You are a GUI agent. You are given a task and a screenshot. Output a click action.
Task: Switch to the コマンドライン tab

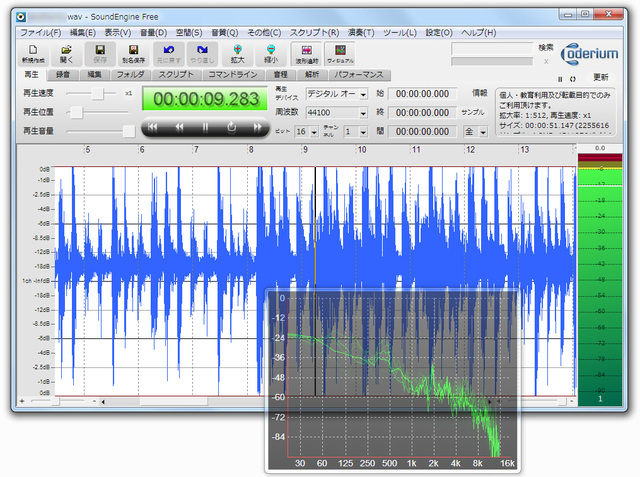point(233,74)
